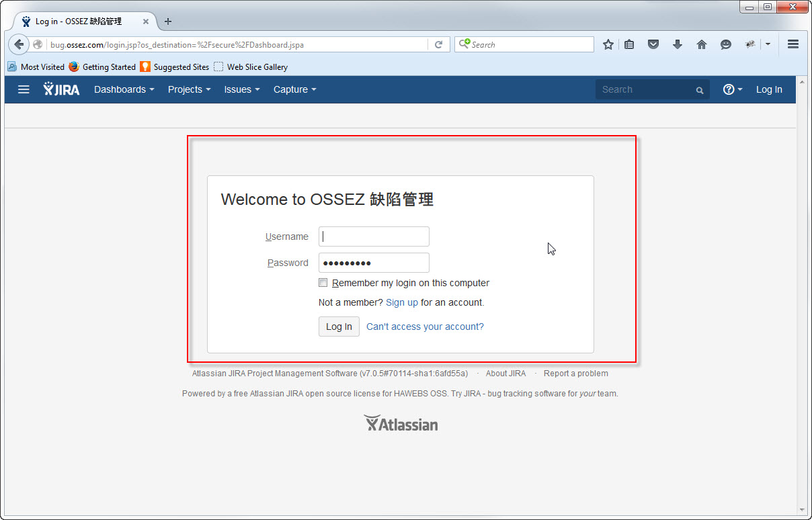Go to Firefox home page icon
The image size is (812, 520).
click(x=702, y=44)
